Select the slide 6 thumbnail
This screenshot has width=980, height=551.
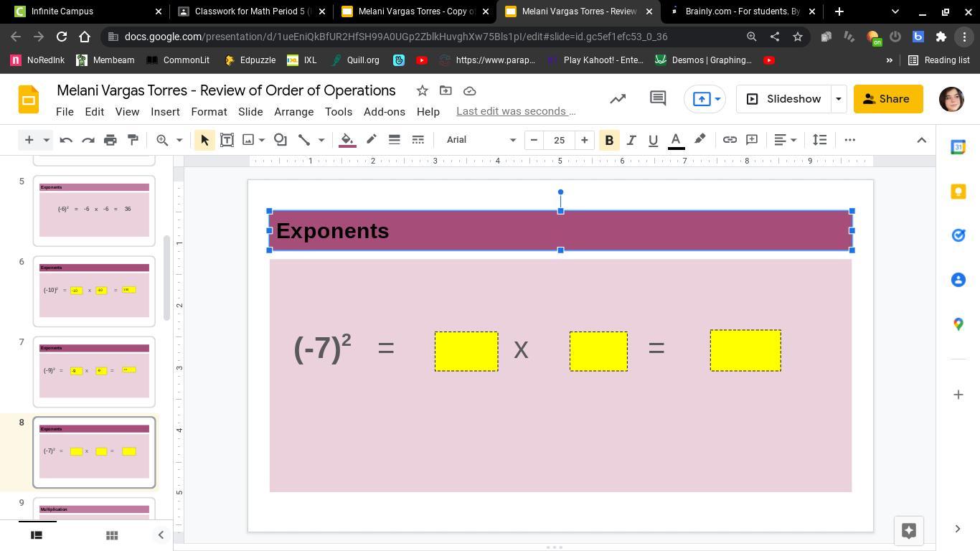[94, 291]
